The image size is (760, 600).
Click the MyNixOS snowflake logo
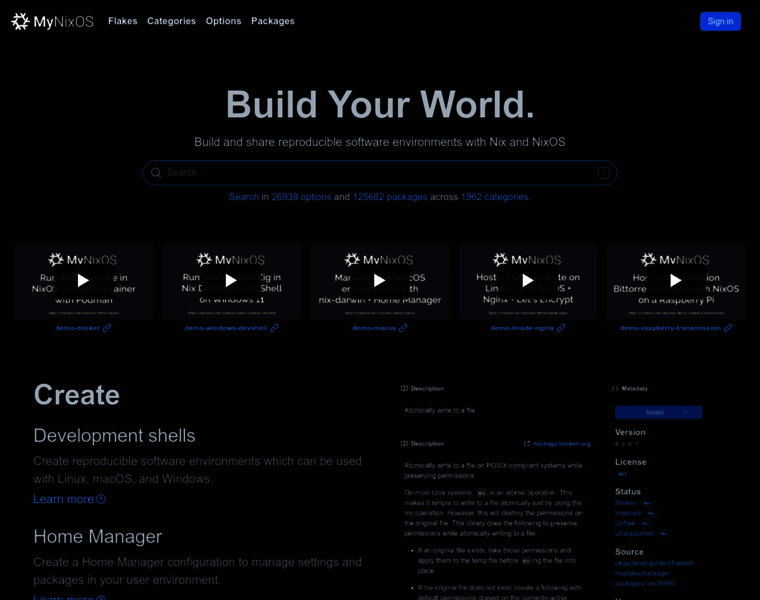point(20,21)
